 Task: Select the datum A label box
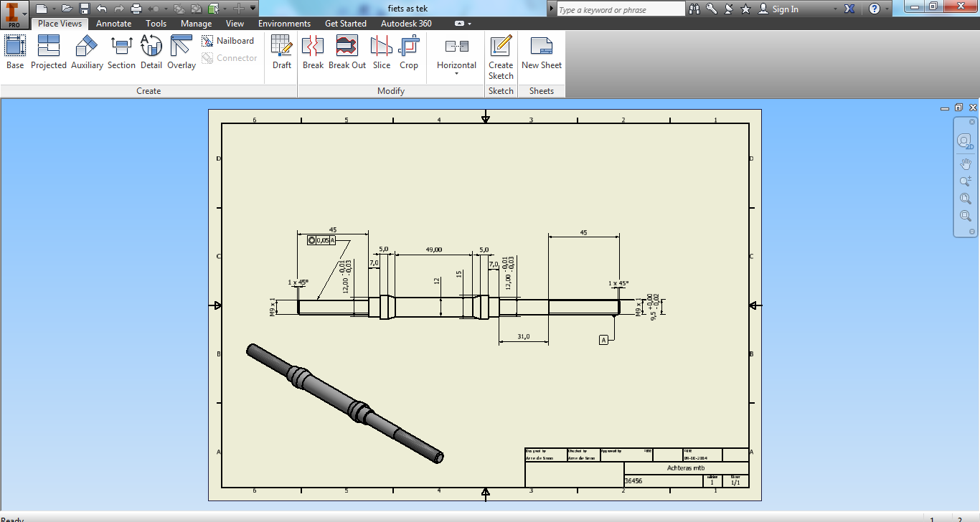pyautogui.click(x=603, y=340)
